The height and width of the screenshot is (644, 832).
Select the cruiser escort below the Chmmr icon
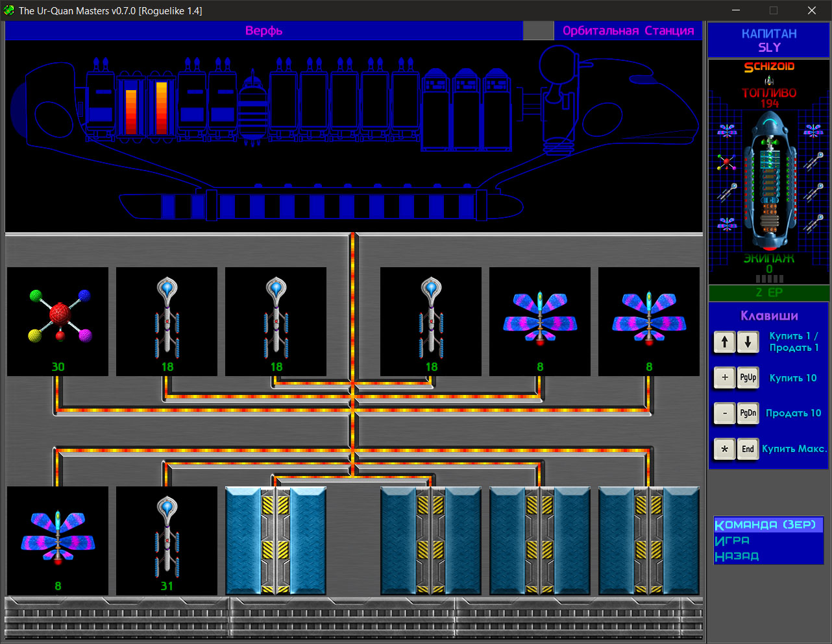click(x=727, y=192)
